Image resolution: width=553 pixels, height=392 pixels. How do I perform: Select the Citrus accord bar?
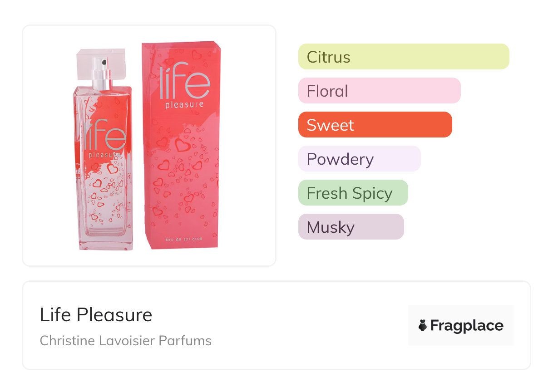(403, 57)
